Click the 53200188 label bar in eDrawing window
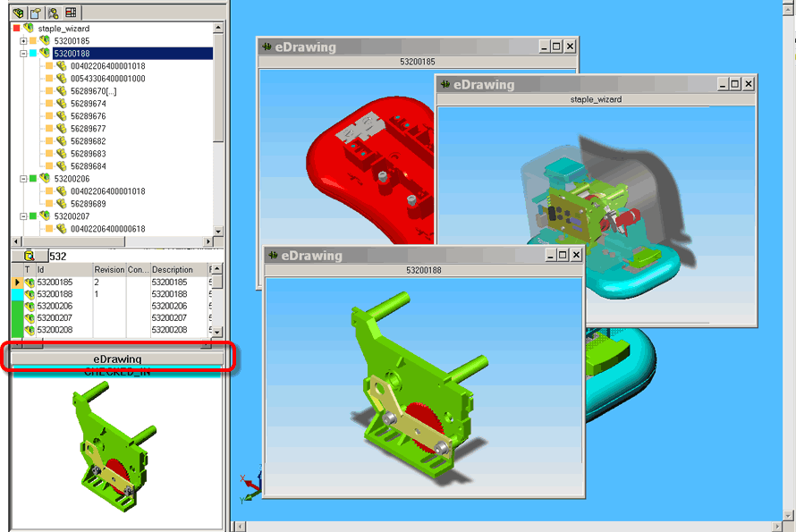Image resolution: width=796 pixels, height=532 pixels. (x=424, y=270)
